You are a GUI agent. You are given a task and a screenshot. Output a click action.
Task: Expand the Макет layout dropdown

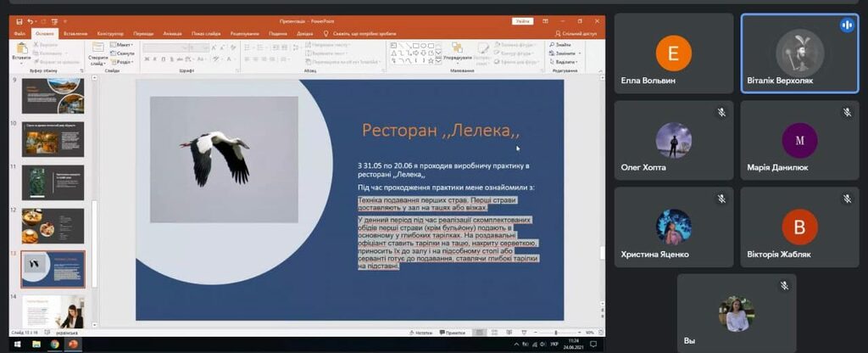pos(123,45)
